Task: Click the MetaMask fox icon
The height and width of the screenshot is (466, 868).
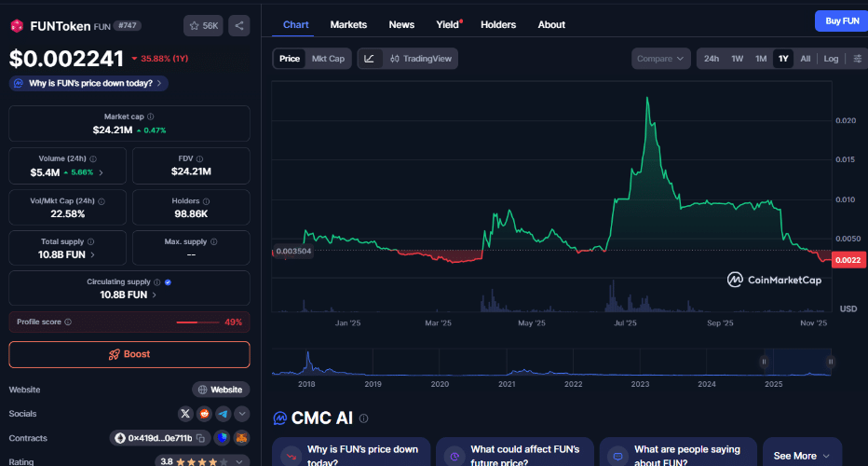Action: pyautogui.click(x=240, y=438)
